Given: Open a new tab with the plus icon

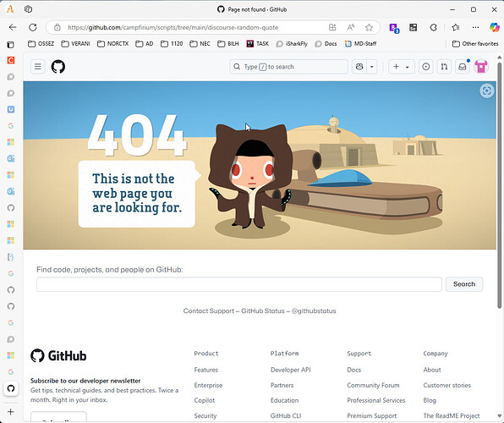Looking at the screenshot, I should 11,412.
